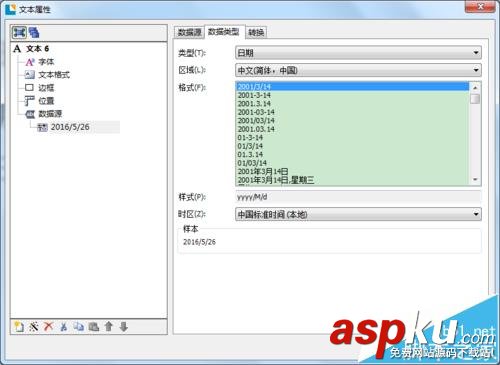Viewport: 500px width, 365px height.
Task: Open the 时区 timezone dropdown
Action: [x=358, y=214]
